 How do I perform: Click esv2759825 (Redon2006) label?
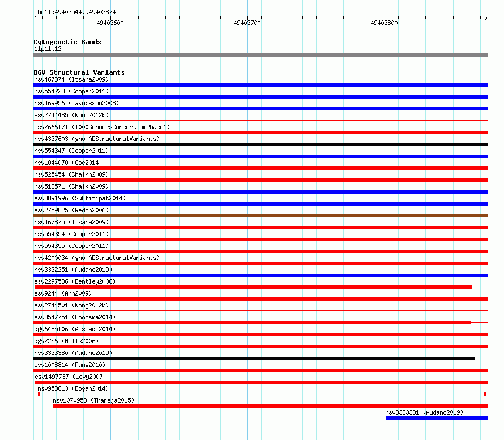(x=71, y=210)
